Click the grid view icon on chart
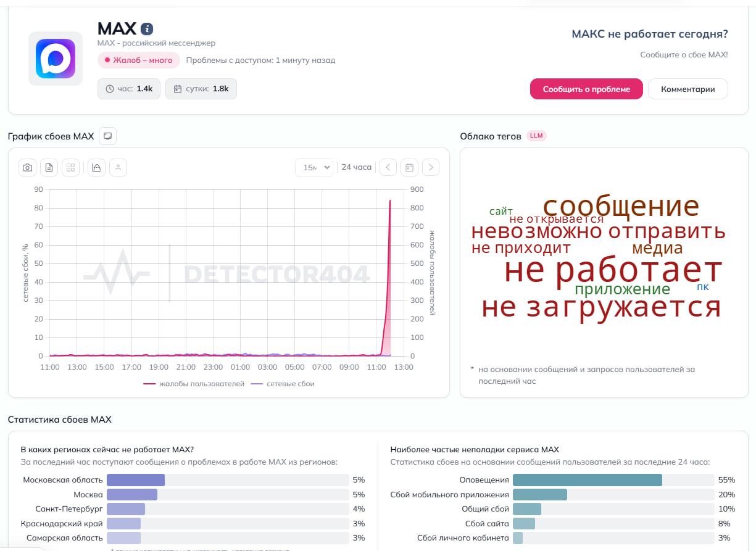Viewport: 756px width, 551px height. (x=70, y=167)
